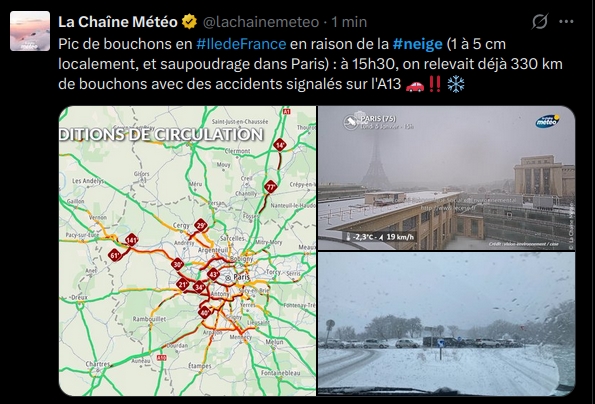Click the A1 motorway badge on map
The width and height of the screenshot is (595, 404).
286,111
